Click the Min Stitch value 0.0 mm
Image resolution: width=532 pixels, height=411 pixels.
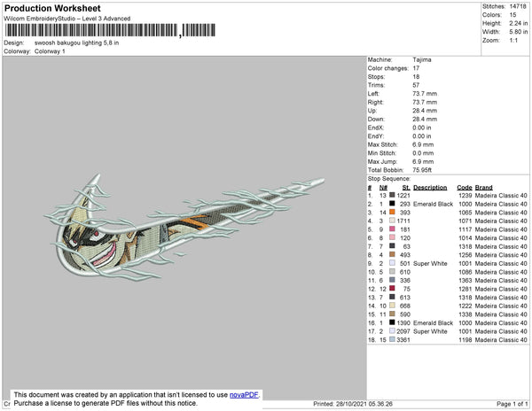(423, 153)
